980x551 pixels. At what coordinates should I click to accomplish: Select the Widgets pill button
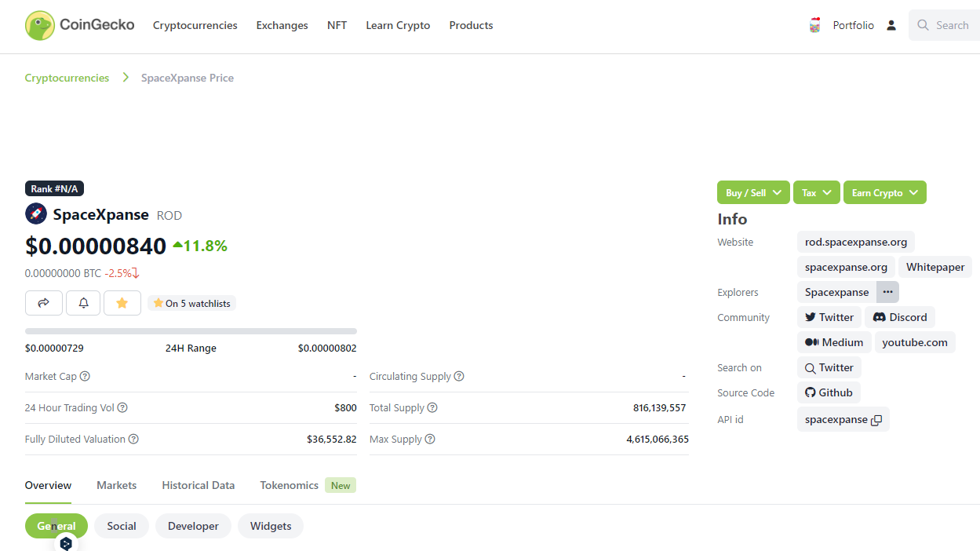(271, 526)
